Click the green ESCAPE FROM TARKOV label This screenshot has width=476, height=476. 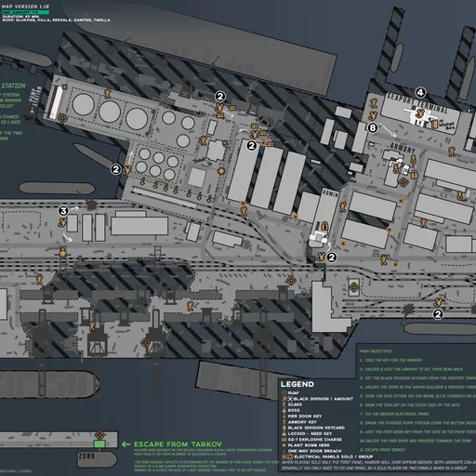click(x=178, y=444)
